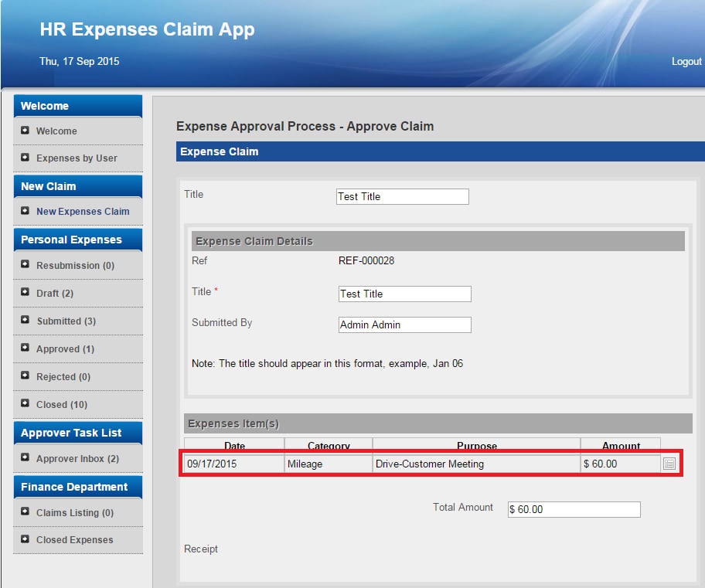Click the arrow icon beside Expenses by User
Viewport: 705px width, 588px height.
coord(26,158)
